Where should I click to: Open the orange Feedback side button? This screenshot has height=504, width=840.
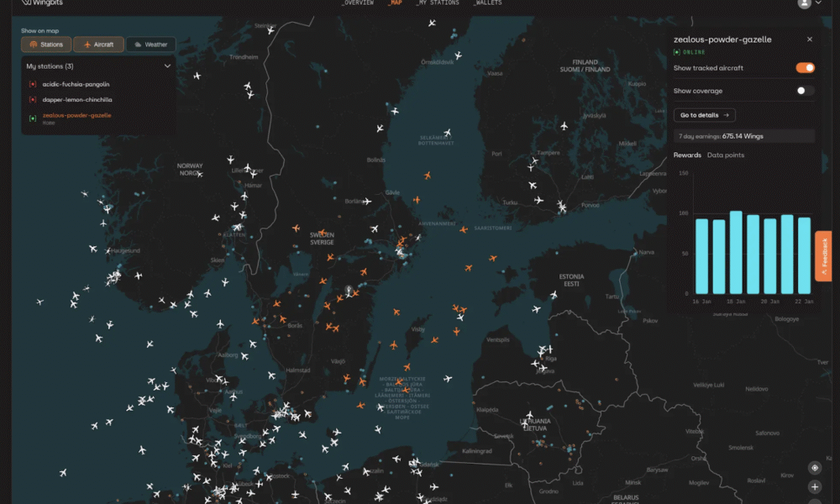pos(823,256)
